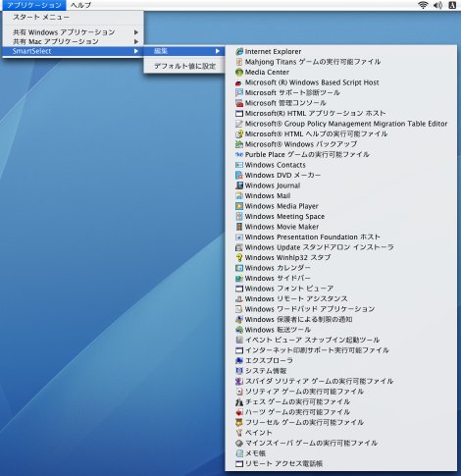The image size is (461, 476).
Task: Choose イベント ビューア スナップイン起動ツール
Action: [341, 340]
